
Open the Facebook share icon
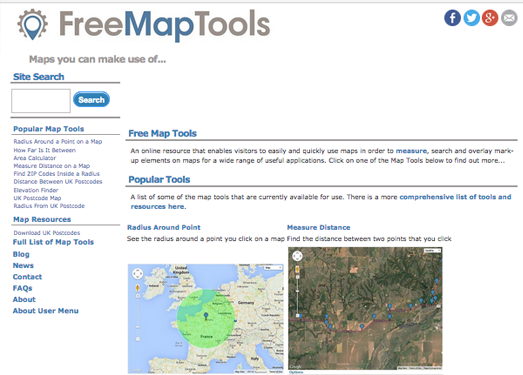[x=452, y=18]
